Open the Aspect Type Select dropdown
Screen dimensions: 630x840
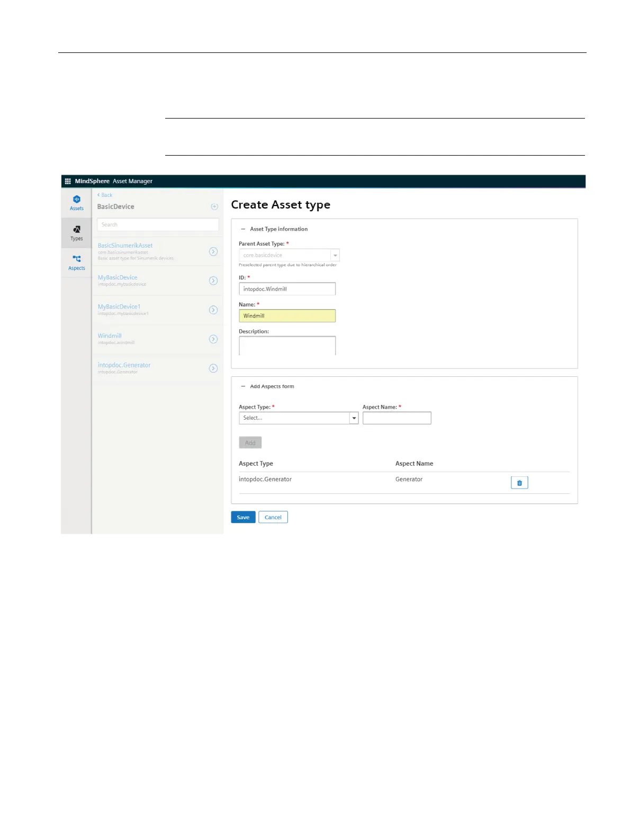pos(299,418)
